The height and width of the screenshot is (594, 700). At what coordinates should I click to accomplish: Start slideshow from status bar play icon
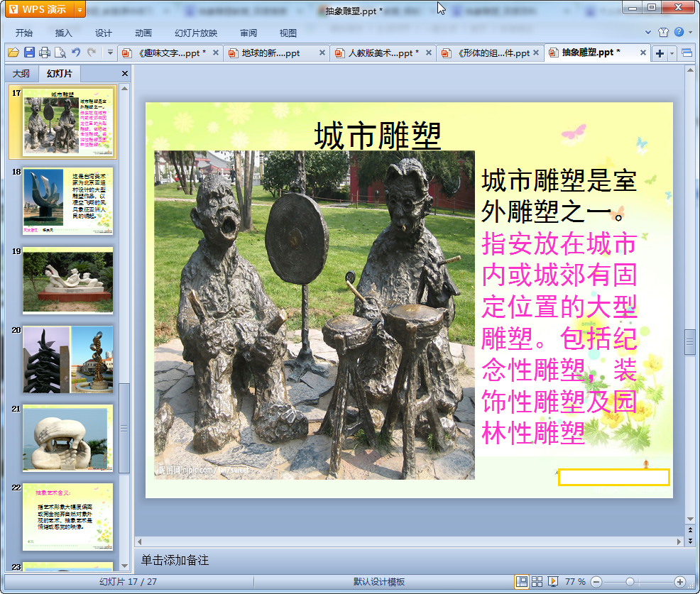click(552, 581)
